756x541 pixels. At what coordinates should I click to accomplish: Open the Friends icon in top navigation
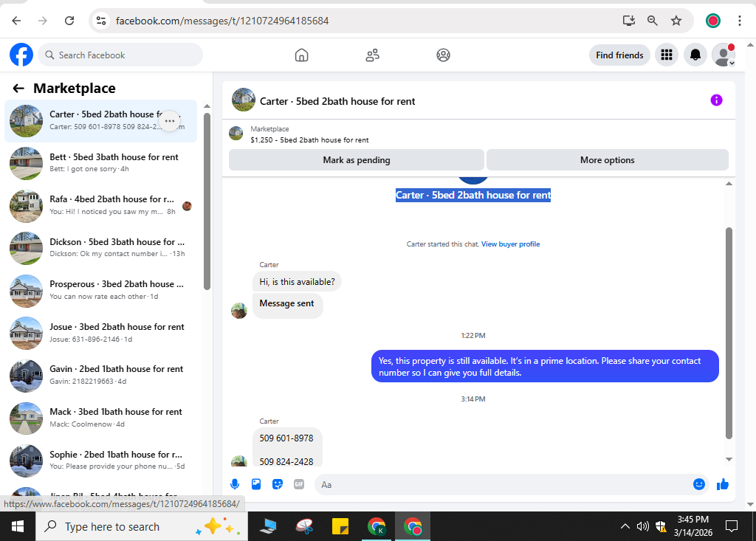(x=372, y=55)
